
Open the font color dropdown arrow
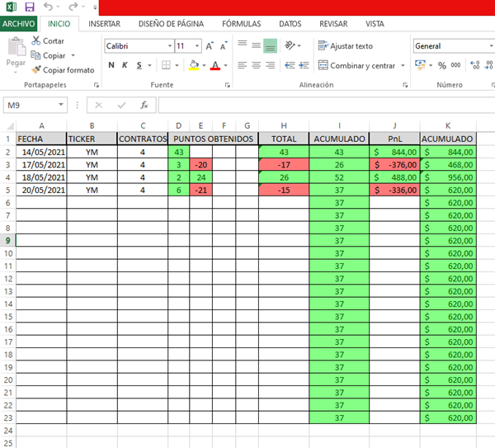tap(226, 65)
